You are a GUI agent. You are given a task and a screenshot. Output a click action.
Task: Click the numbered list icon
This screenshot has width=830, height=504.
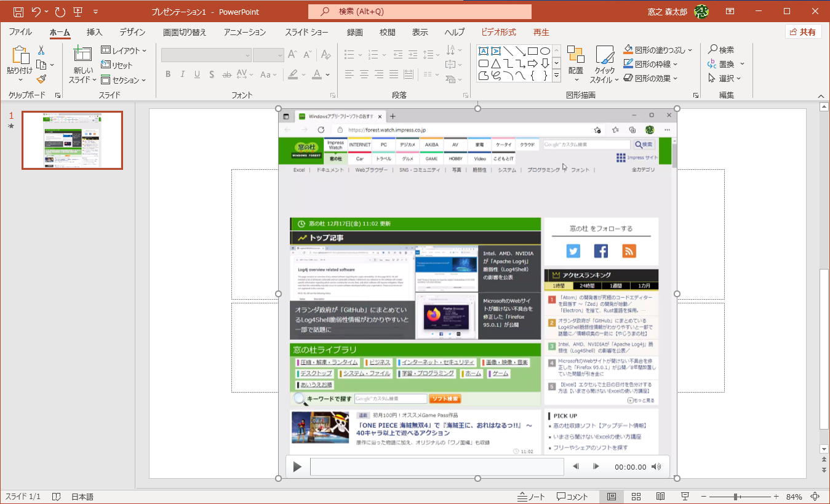374,54
